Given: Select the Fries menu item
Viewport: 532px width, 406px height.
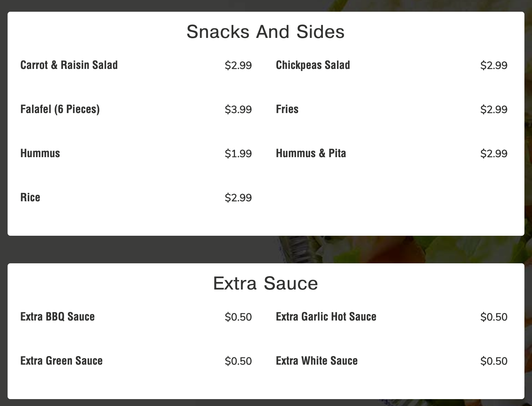Looking at the screenshot, I should click(287, 109).
